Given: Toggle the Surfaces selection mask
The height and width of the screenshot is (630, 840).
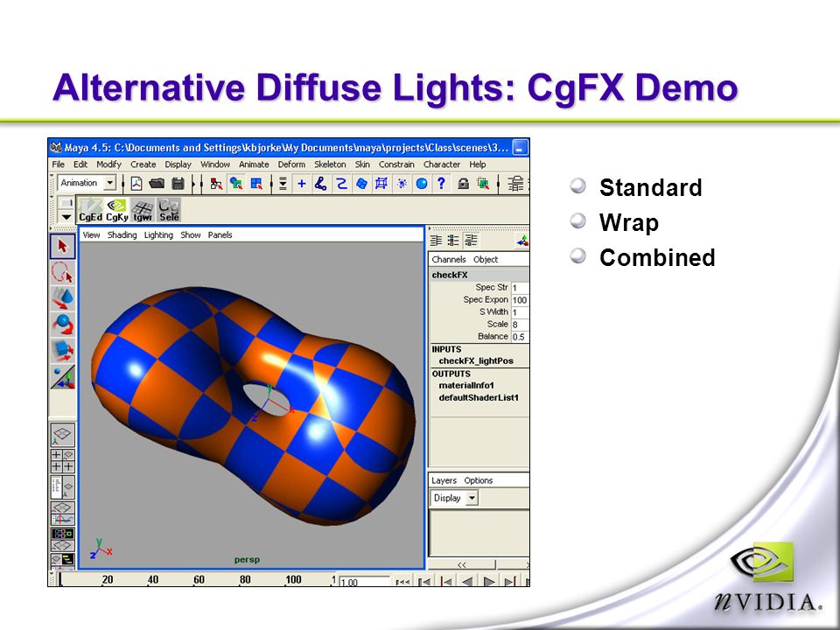Looking at the screenshot, I should (x=361, y=184).
